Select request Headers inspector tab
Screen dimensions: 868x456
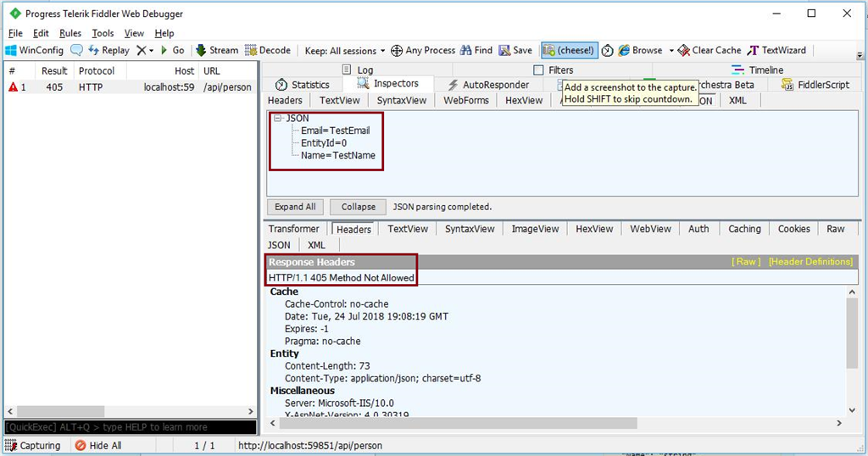coord(285,100)
